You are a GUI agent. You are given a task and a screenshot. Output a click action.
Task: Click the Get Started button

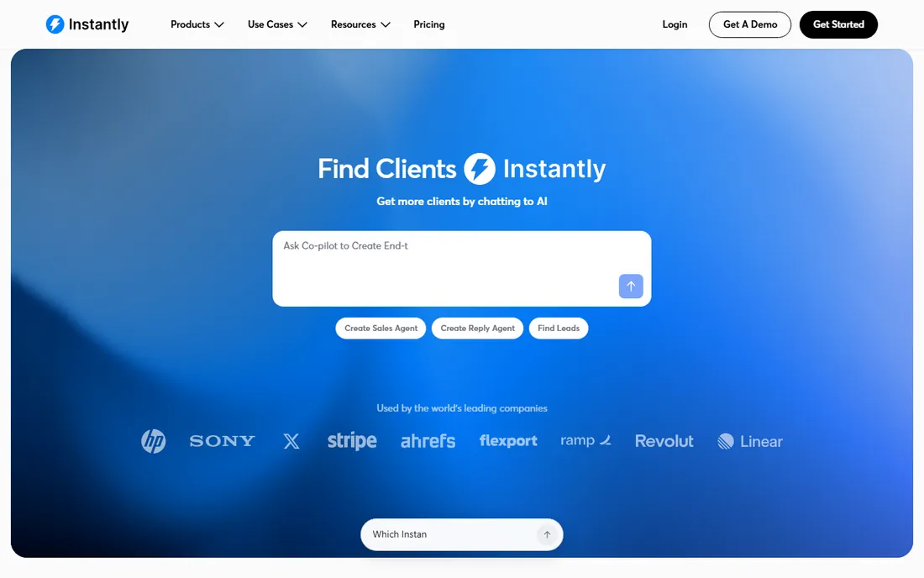point(838,24)
